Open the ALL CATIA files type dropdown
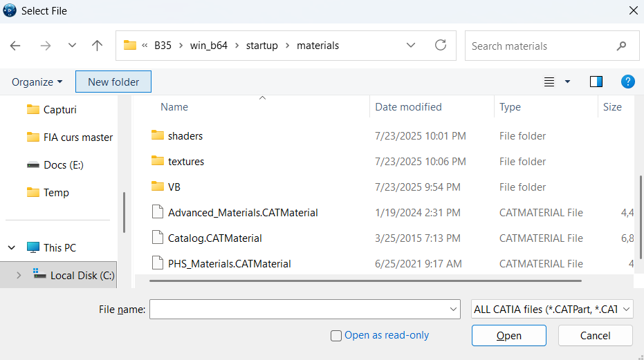This screenshot has height=360, width=644. pyautogui.click(x=551, y=310)
